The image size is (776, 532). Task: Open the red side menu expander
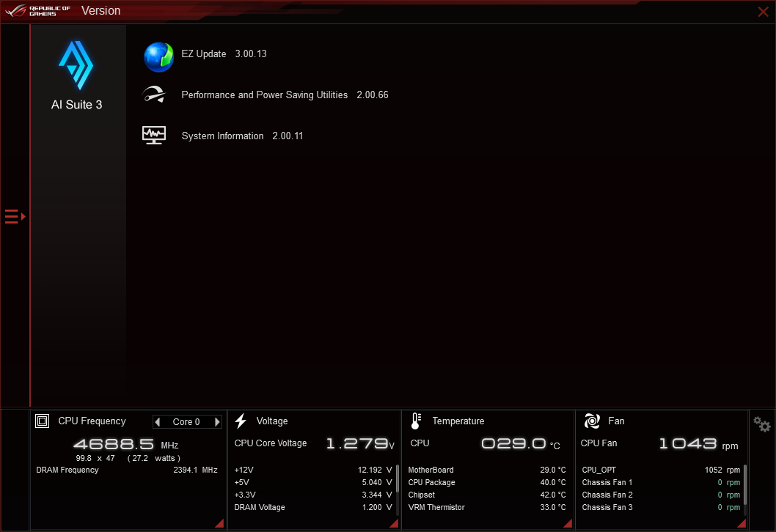15,217
